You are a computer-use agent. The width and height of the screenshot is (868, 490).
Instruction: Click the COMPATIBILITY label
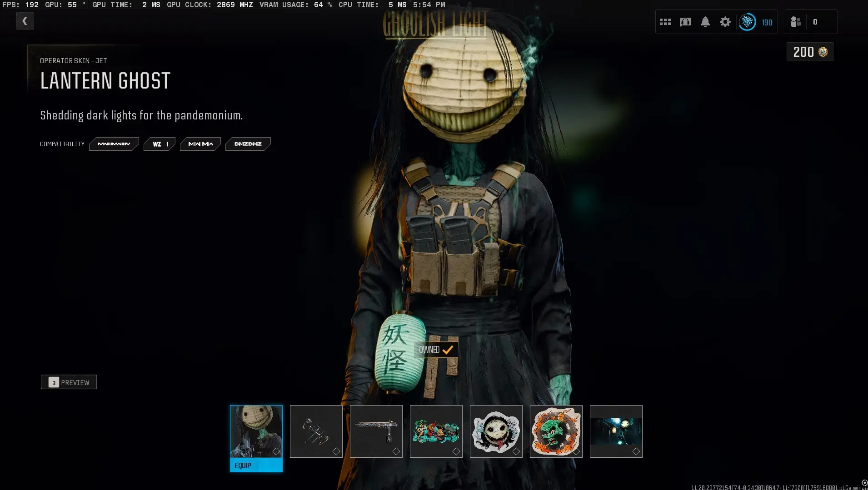(x=62, y=144)
